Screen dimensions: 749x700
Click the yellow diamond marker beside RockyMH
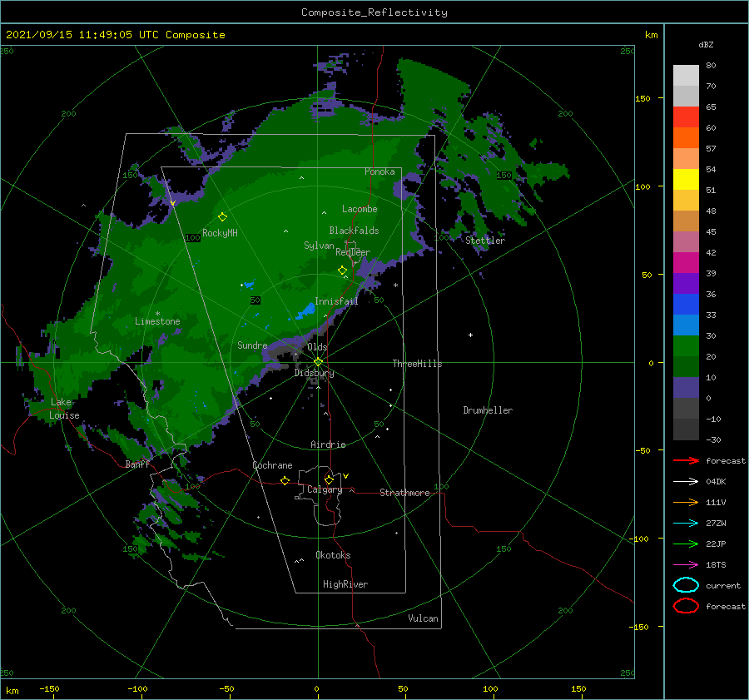tap(222, 217)
